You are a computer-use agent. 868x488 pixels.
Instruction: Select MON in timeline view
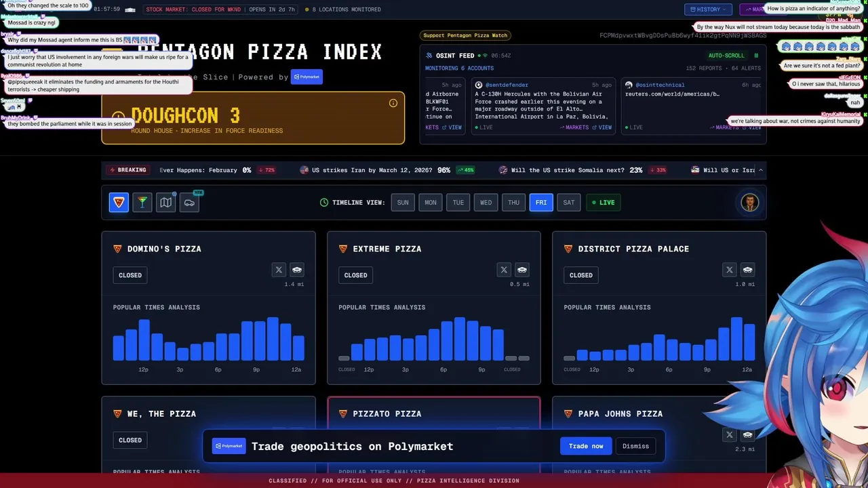[431, 202]
